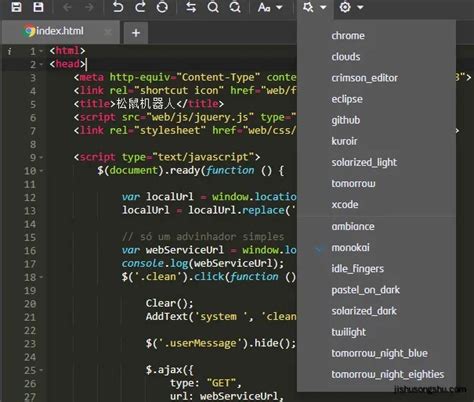Click 'console.log(webServiceUrl);' on line 17
474x402 pixels.
[x=203, y=264]
